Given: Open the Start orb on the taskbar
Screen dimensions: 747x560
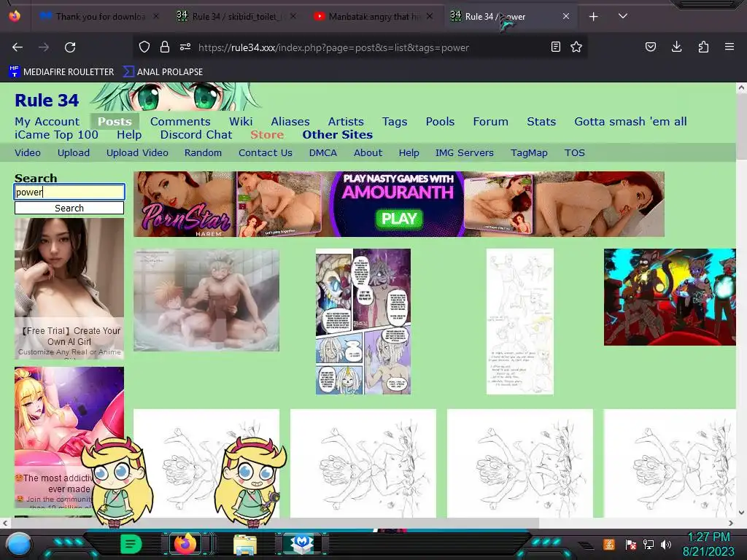Looking at the screenshot, I should pyautogui.click(x=19, y=544).
